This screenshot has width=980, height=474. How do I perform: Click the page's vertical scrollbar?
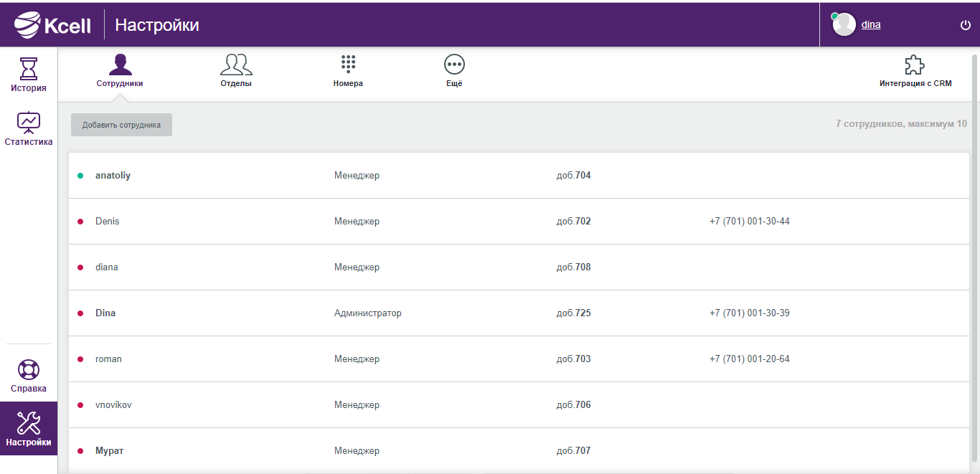tap(975, 258)
